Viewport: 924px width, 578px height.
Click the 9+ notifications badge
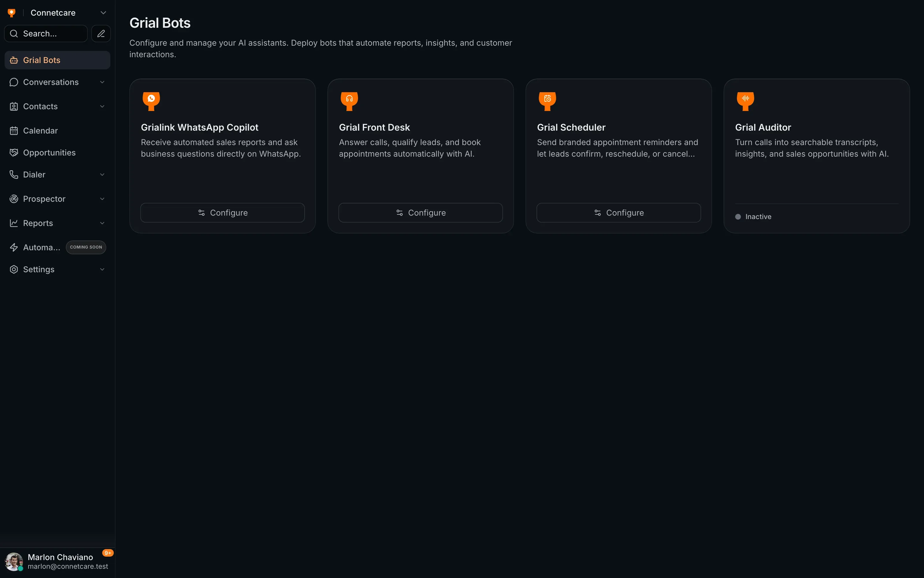(x=108, y=553)
